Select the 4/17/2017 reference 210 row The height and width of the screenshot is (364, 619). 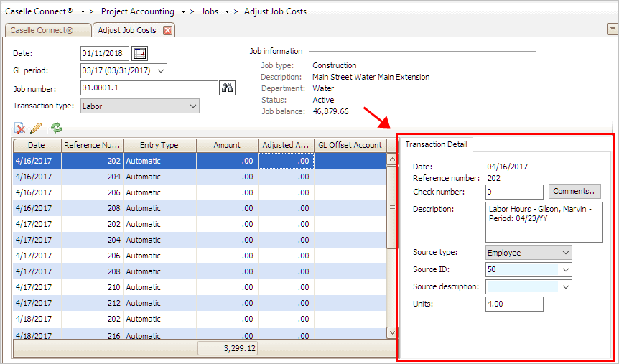click(x=144, y=287)
